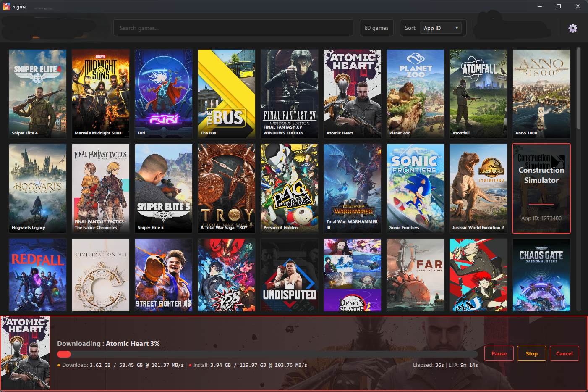Open the Persona 5 Strikers (P5S) card

[227, 275]
